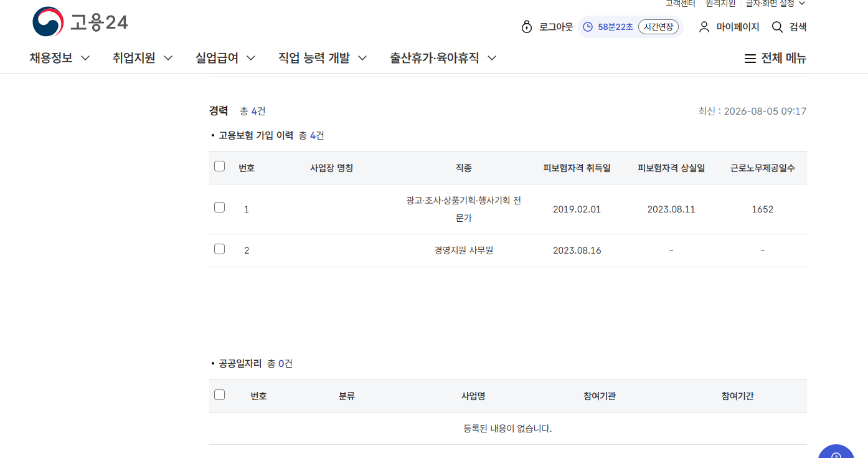Expand chevron next to 실업급여
This screenshot has width=868, height=458.
pyautogui.click(x=251, y=58)
